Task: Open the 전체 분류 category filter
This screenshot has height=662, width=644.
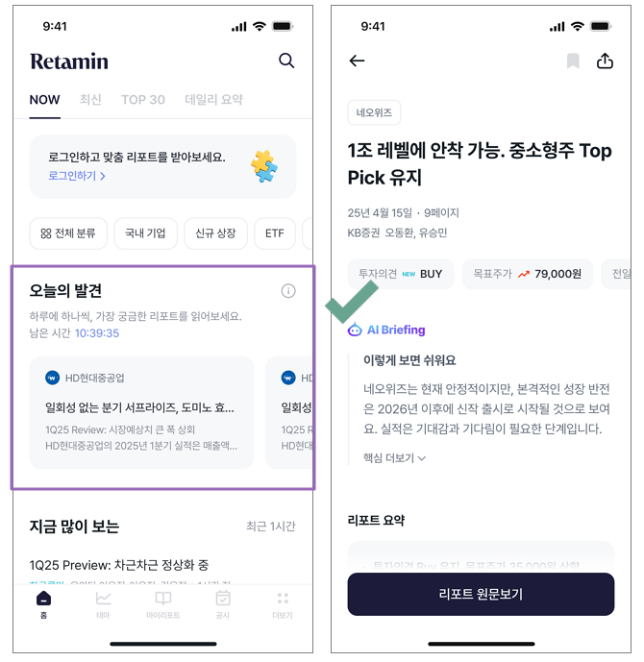Action: pos(68,233)
